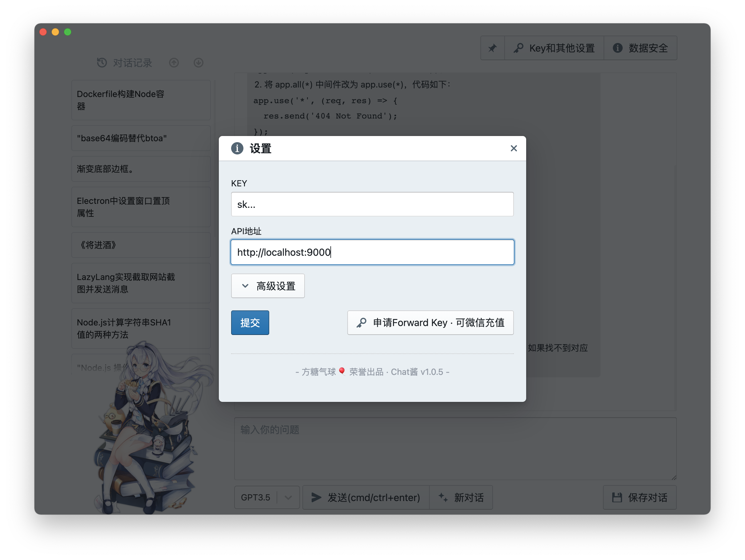Open the Dockerfile构建Node容器 conversation

pos(141,100)
